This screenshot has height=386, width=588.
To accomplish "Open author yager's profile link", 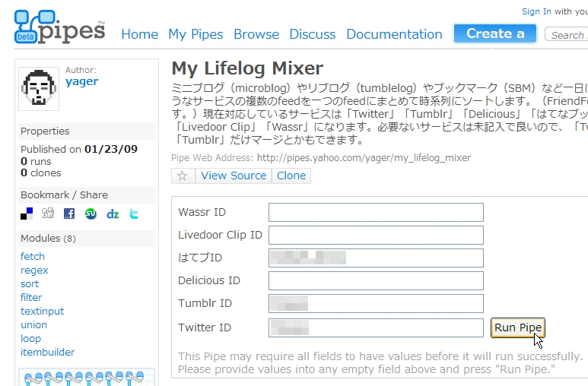I will pos(81,81).
